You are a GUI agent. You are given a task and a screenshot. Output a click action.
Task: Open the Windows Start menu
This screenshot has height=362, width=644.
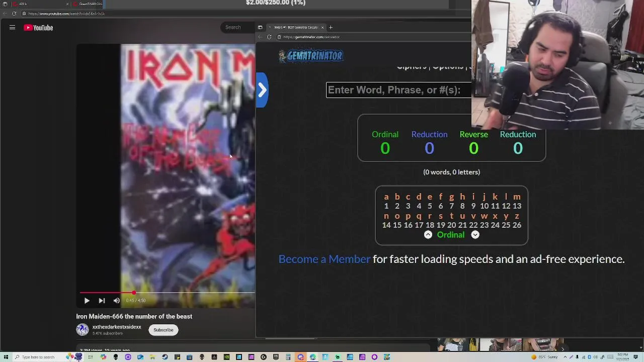[6, 357]
